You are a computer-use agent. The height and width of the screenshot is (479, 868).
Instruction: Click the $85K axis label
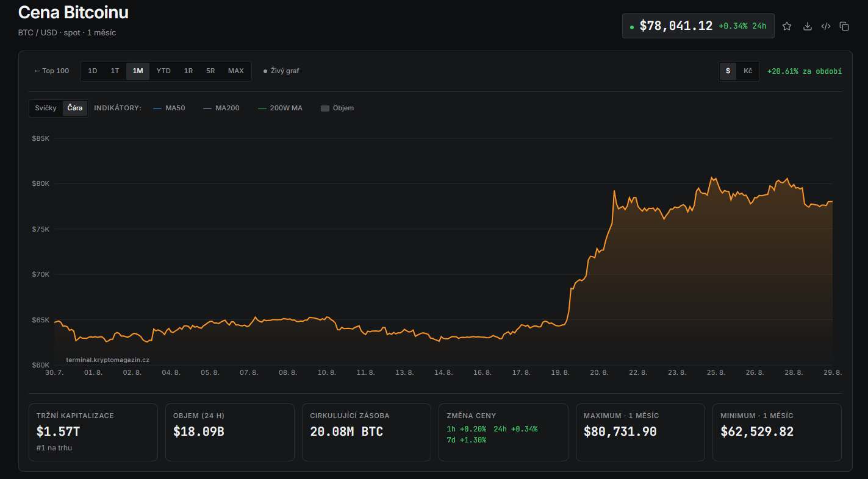pos(41,138)
